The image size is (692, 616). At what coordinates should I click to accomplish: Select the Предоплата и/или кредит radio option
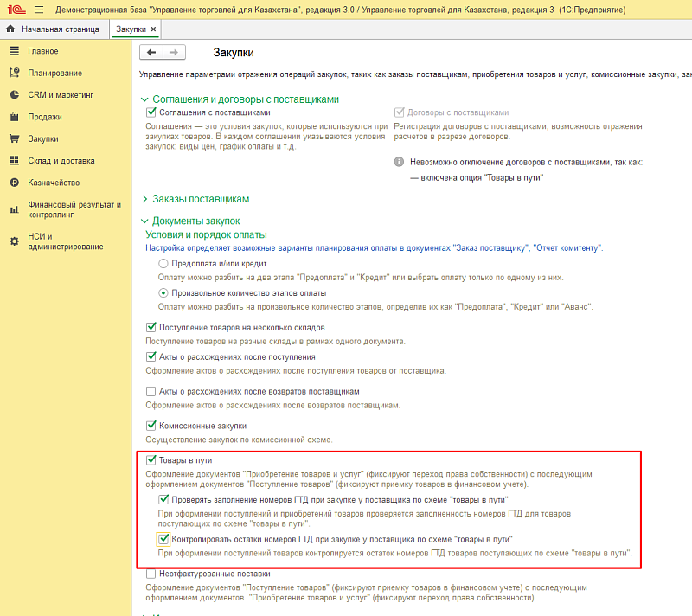pos(163,263)
